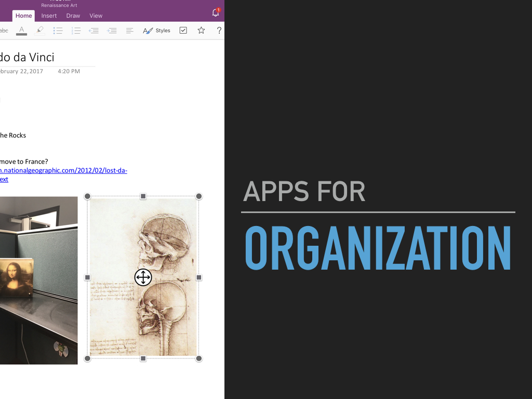This screenshot has height=399, width=532.
Task: Click the page date February 22, 2017
Action: tap(21, 71)
